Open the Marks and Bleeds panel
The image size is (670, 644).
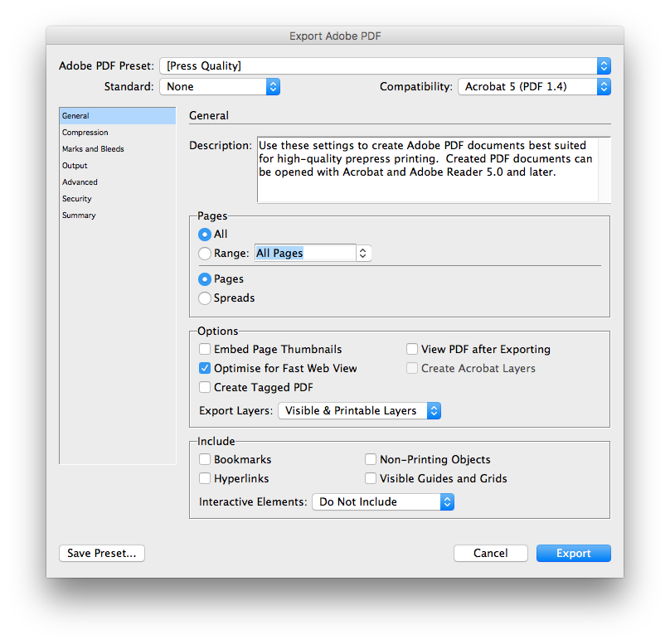(118, 149)
